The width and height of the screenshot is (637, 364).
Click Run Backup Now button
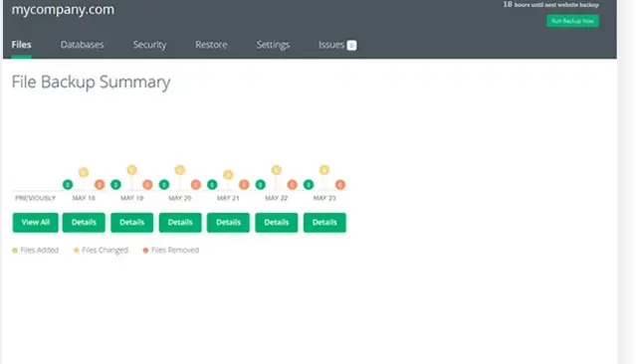coord(572,21)
